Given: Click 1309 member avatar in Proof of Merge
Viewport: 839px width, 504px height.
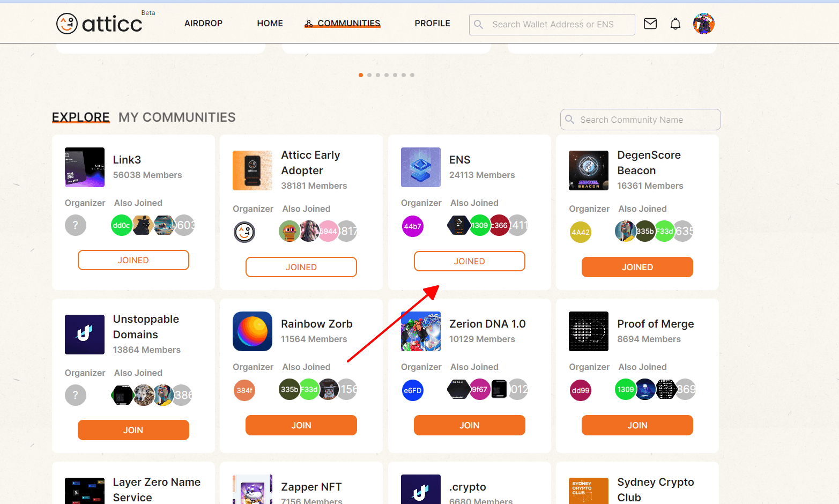Looking at the screenshot, I should click(x=625, y=389).
